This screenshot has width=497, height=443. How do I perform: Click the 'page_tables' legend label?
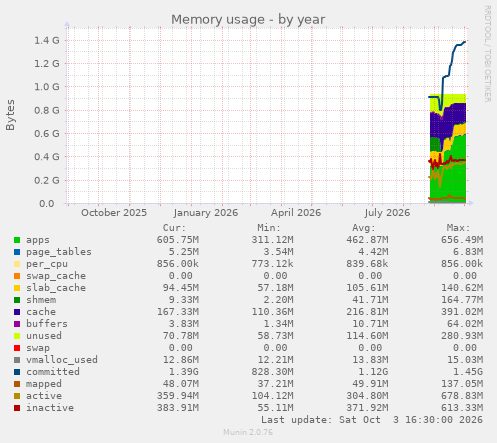coord(59,252)
